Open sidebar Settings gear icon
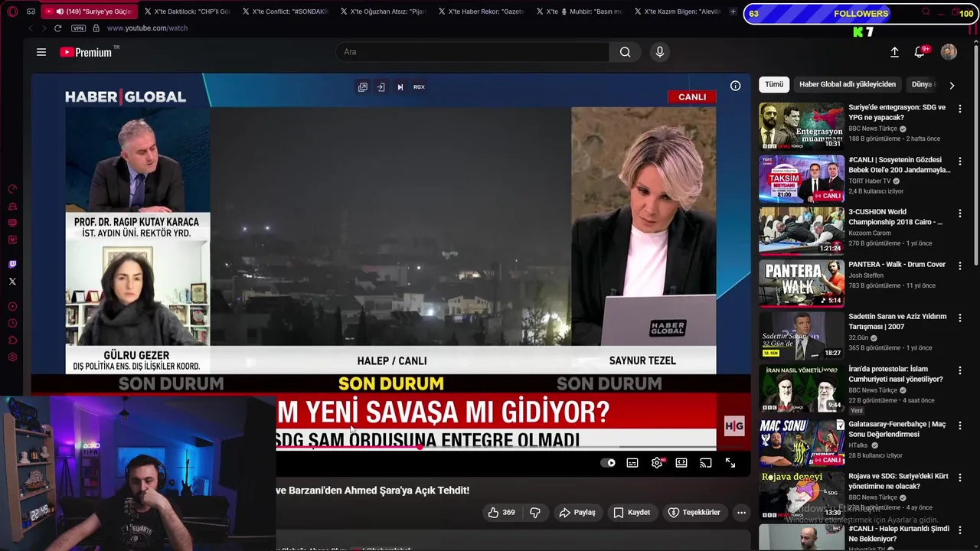980x551 pixels. click(x=12, y=357)
